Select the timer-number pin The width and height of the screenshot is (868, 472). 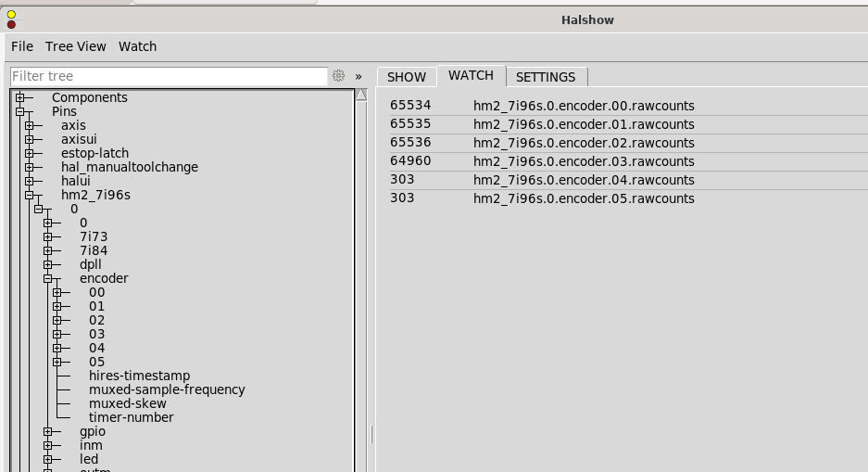coord(132,417)
